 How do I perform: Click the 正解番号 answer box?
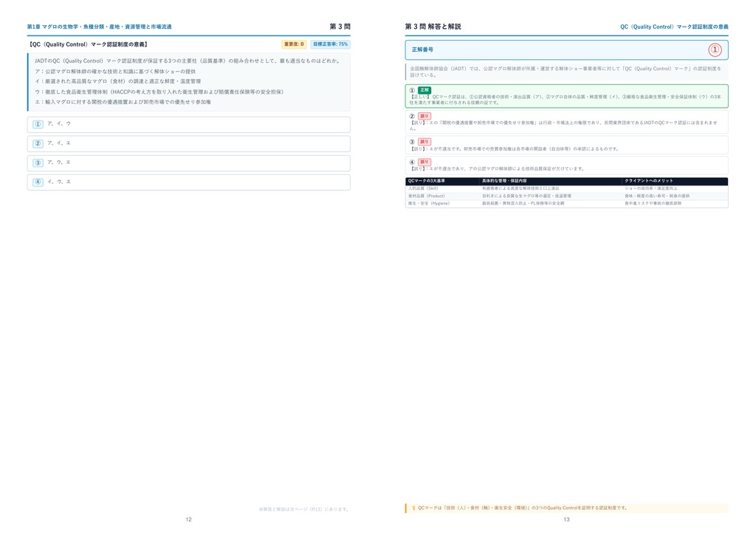[x=566, y=50]
